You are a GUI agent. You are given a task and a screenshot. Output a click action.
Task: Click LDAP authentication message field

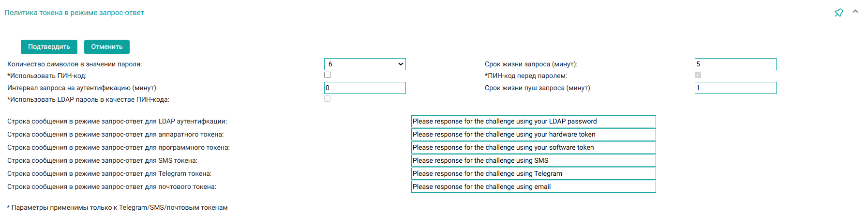[x=533, y=121]
